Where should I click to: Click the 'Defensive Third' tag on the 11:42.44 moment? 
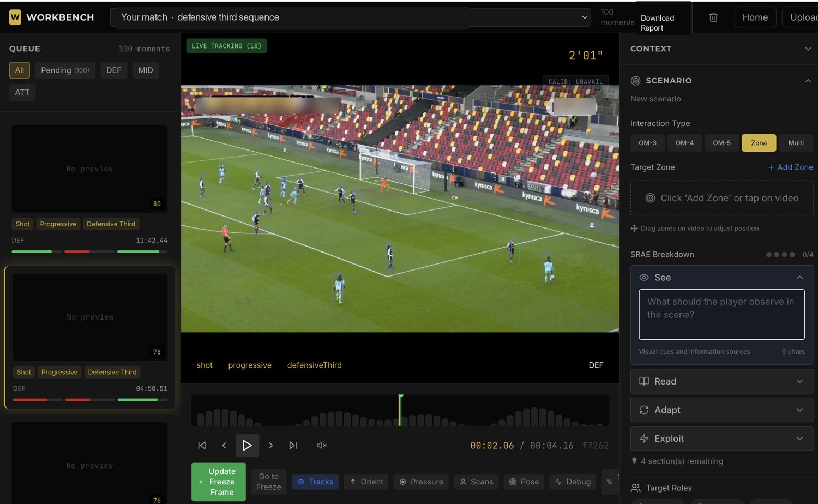111,224
